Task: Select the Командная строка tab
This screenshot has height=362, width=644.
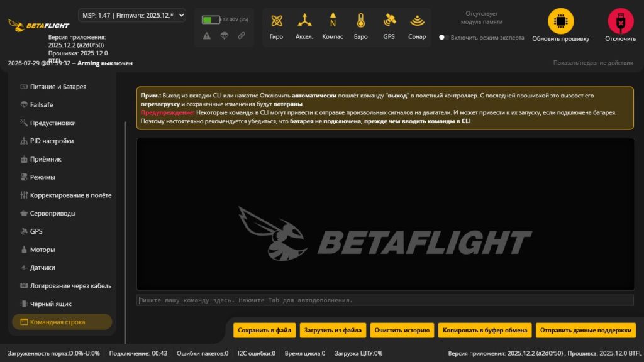Action: coord(62,322)
